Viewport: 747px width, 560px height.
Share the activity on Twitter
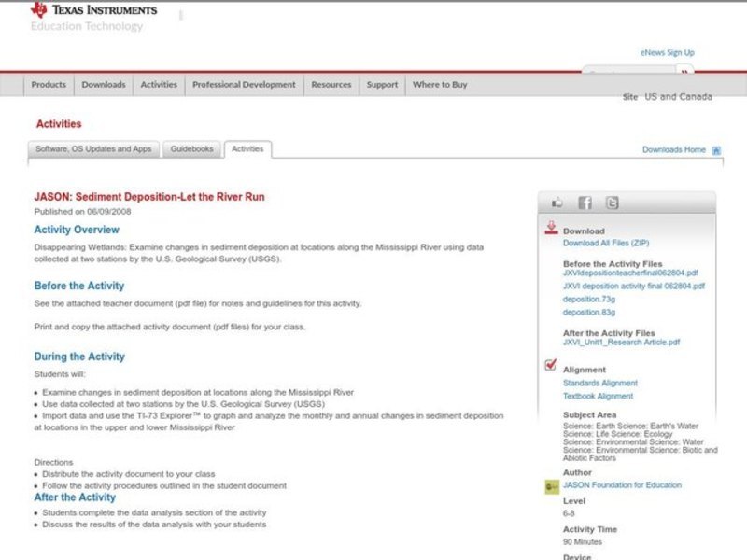(612, 203)
